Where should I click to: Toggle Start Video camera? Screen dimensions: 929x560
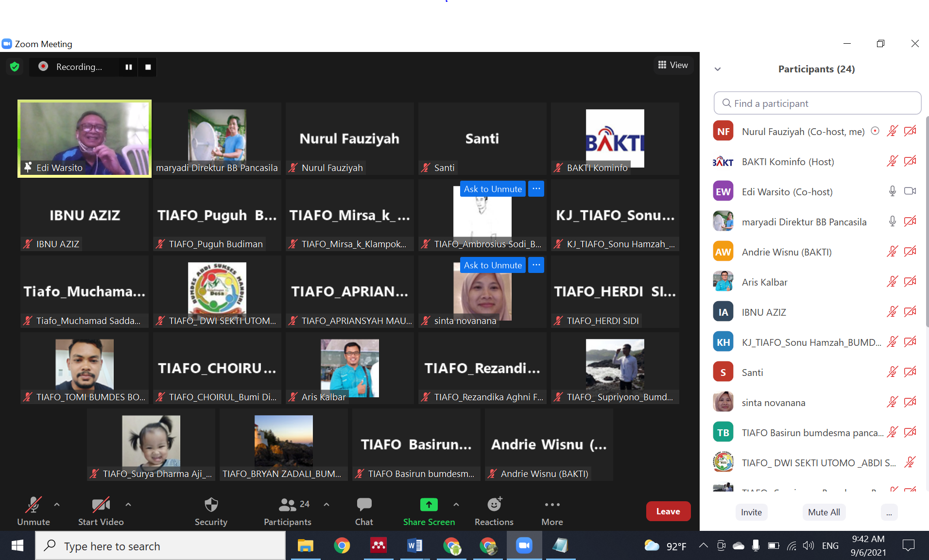click(x=101, y=511)
